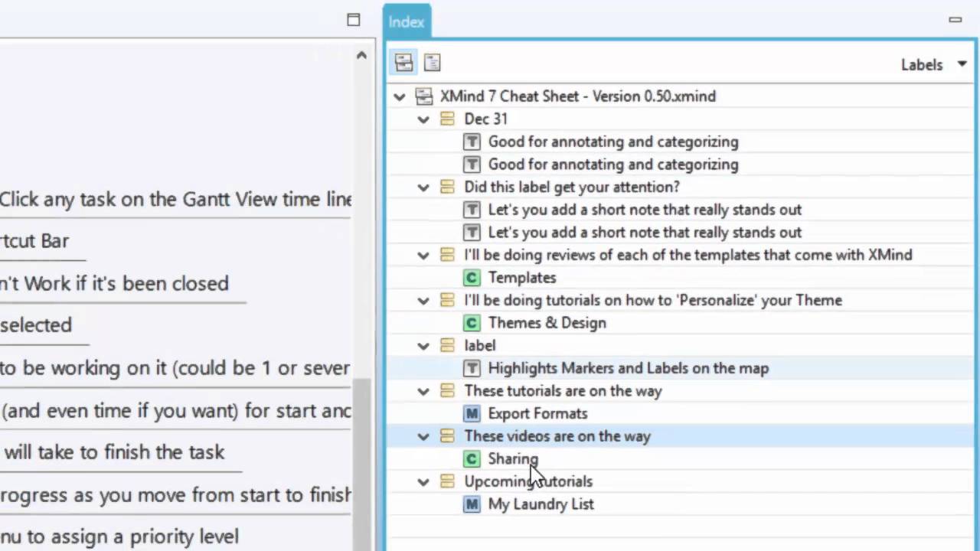Select the 'label' group text
The width and height of the screenshot is (980, 551).
(480, 345)
